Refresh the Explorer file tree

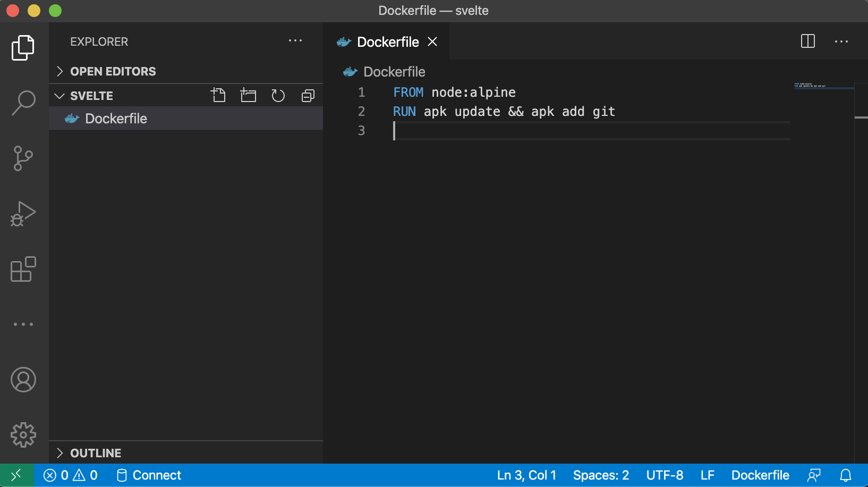278,95
